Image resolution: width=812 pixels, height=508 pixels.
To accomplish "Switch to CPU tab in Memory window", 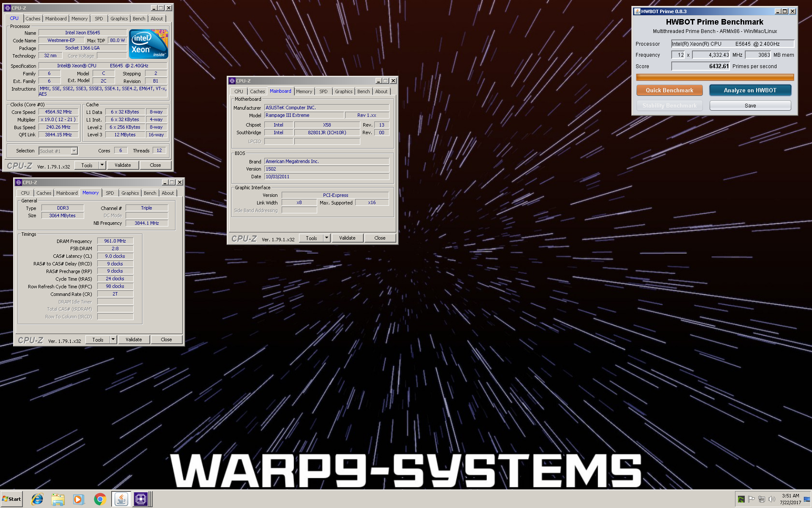I will 25,193.
